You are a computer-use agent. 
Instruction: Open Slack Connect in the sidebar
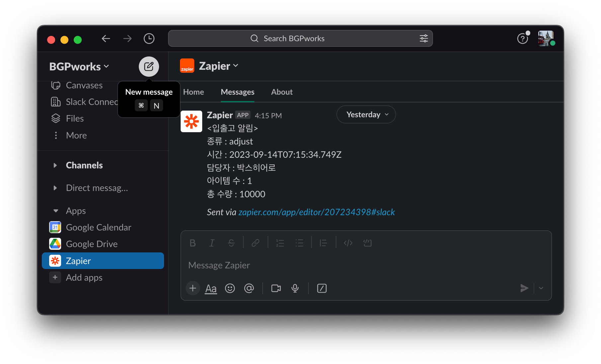pyautogui.click(x=84, y=102)
